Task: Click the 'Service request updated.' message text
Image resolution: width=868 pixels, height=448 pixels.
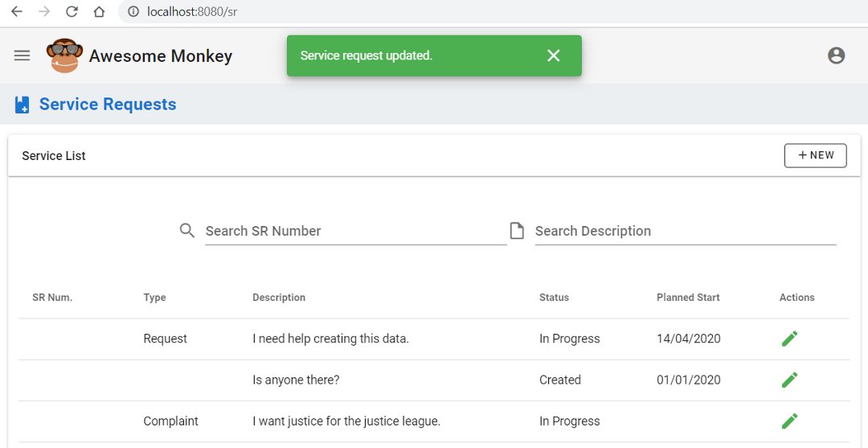Action: click(366, 55)
